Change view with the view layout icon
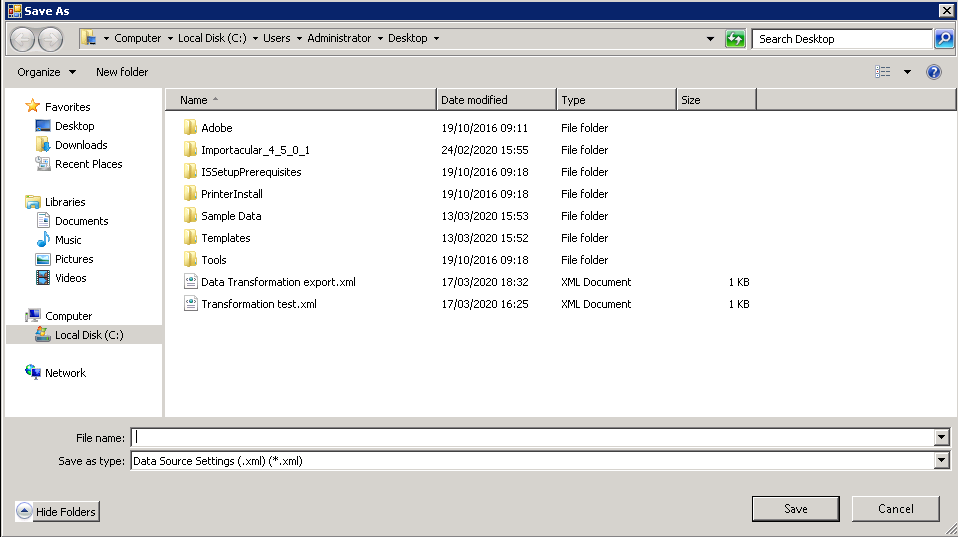Image resolution: width=958 pixels, height=537 pixels. point(882,72)
